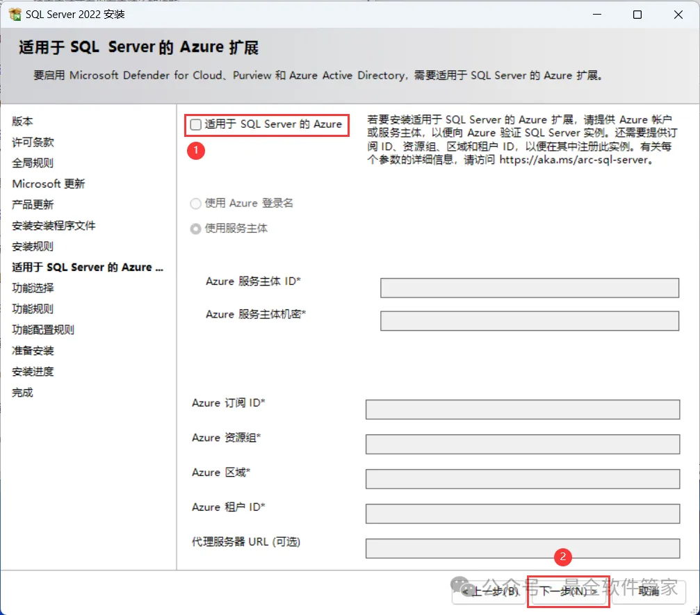Screen dimensions: 700x615
Task: Select 安装进度 step in sidebar
Action: point(33,371)
